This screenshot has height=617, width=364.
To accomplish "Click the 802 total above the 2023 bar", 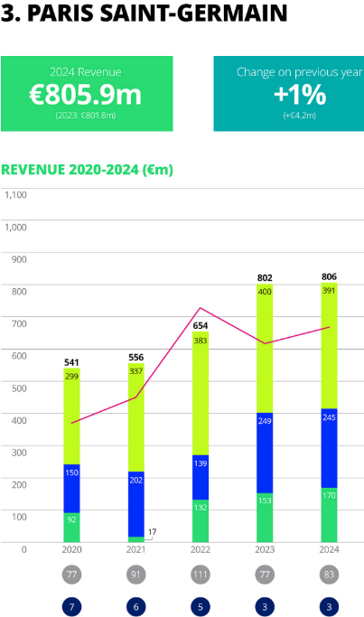I will click(x=265, y=278).
